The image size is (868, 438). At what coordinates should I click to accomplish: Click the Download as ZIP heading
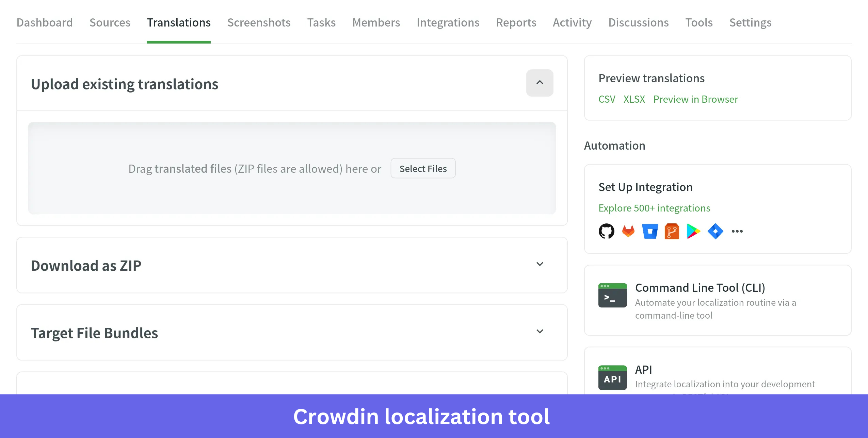[x=86, y=266]
